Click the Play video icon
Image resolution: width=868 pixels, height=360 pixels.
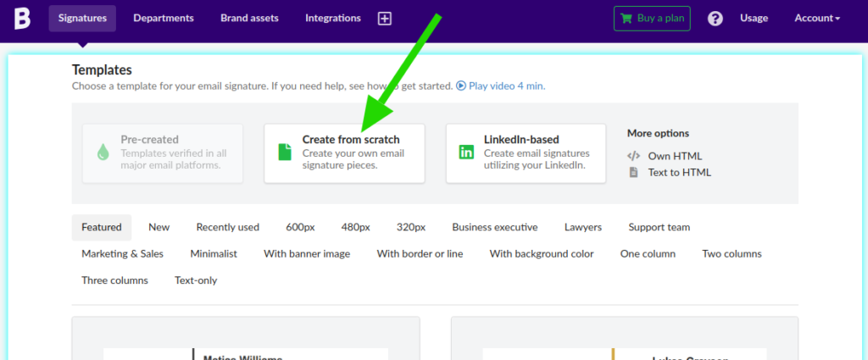tap(461, 86)
